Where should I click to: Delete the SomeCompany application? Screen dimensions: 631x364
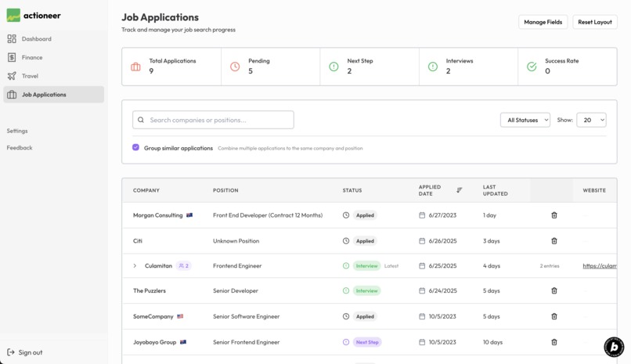(x=554, y=316)
